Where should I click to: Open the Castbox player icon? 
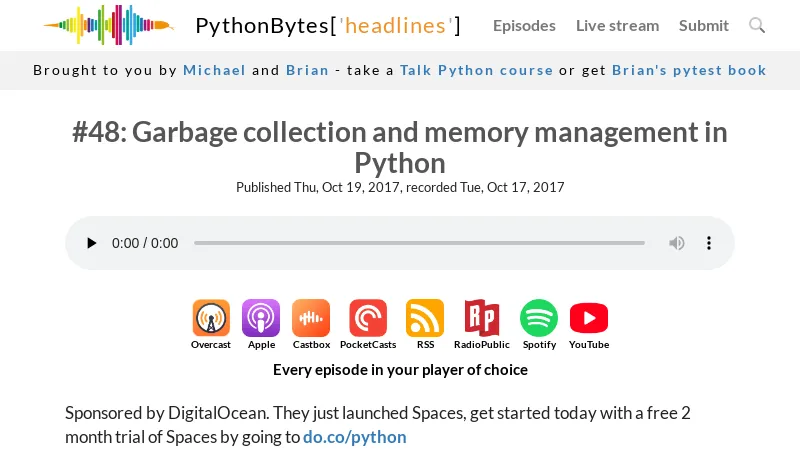point(311,319)
